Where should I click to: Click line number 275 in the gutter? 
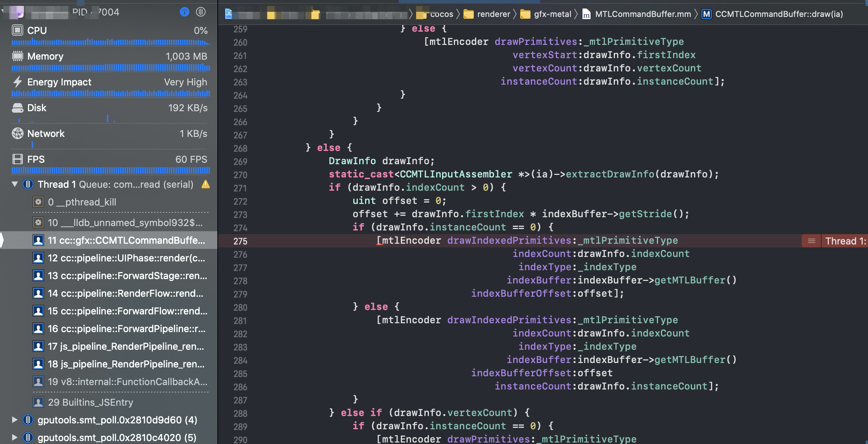tap(240, 242)
